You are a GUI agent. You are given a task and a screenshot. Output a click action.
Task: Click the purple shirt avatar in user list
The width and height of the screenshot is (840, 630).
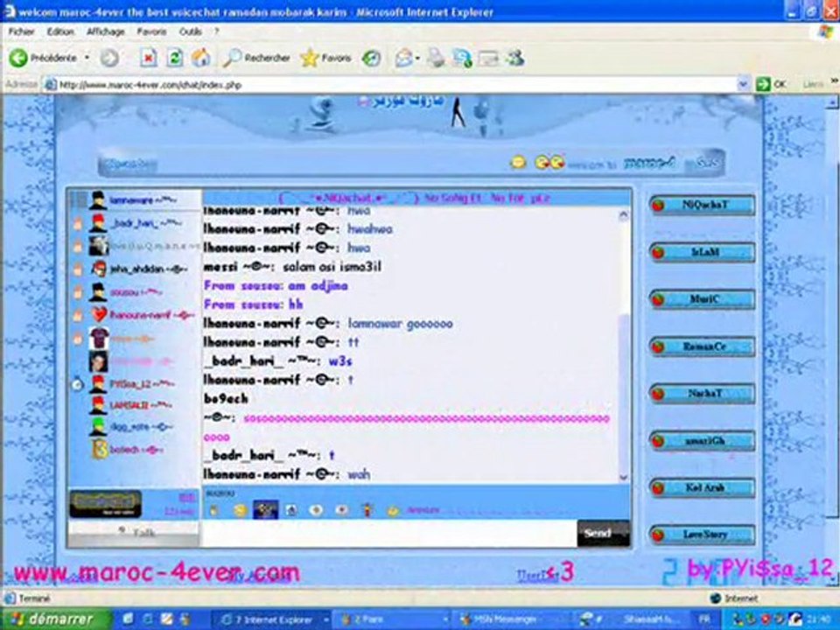pyautogui.click(x=99, y=339)
